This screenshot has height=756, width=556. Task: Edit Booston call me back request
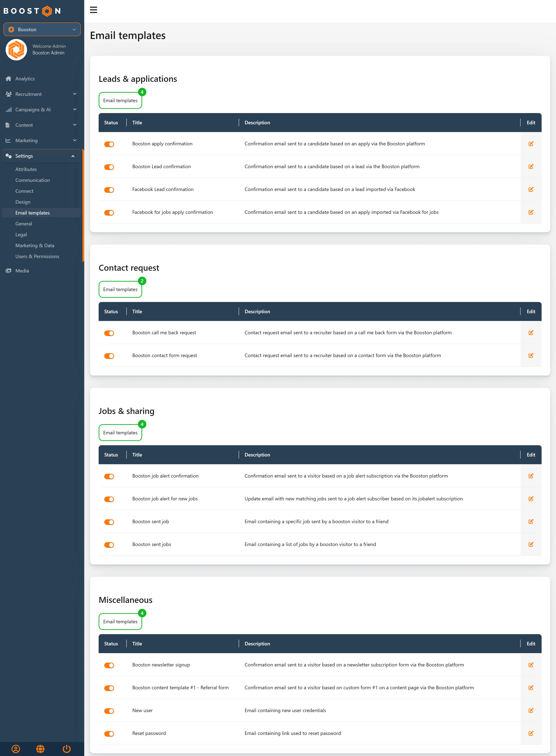(531, 333)
